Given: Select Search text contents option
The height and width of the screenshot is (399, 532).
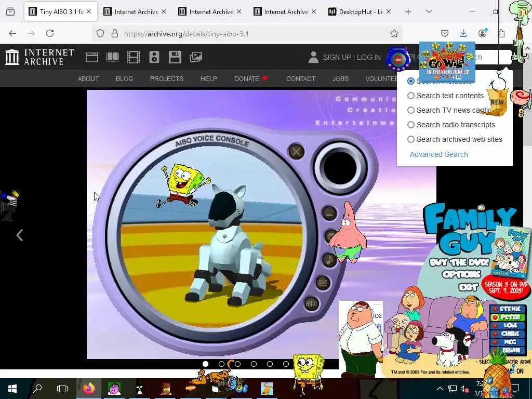Looking at the screenshot, I should coord(411,96).
